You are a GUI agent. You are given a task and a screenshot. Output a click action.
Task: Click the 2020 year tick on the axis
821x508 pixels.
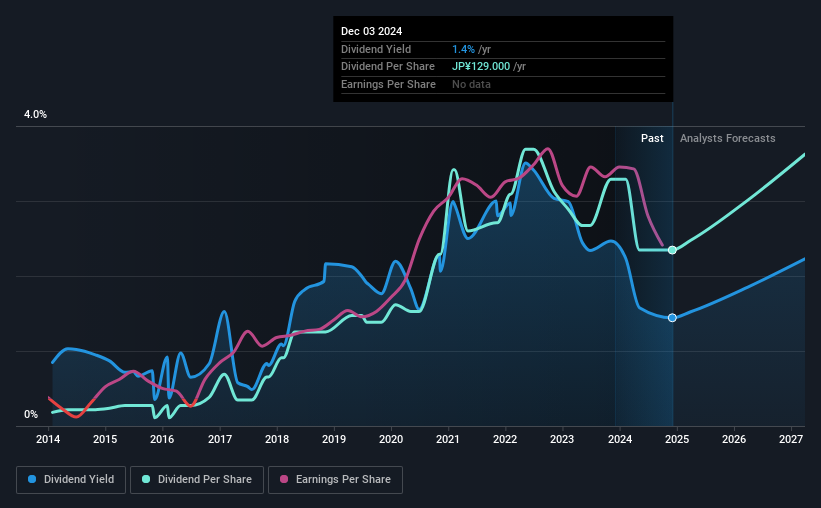click(391, 439)
